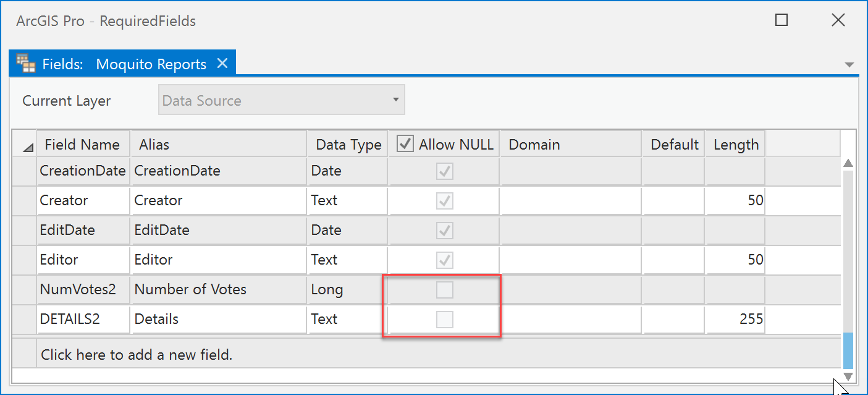Collapse the view using the top-right chevron
This screenshot has width=868, height=395.
850,64
